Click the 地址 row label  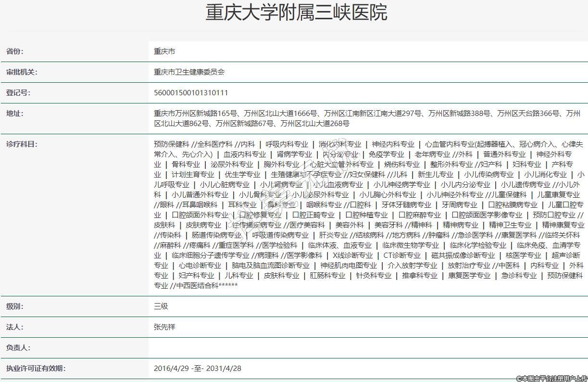pyautogui.click(x=14, y=114)
